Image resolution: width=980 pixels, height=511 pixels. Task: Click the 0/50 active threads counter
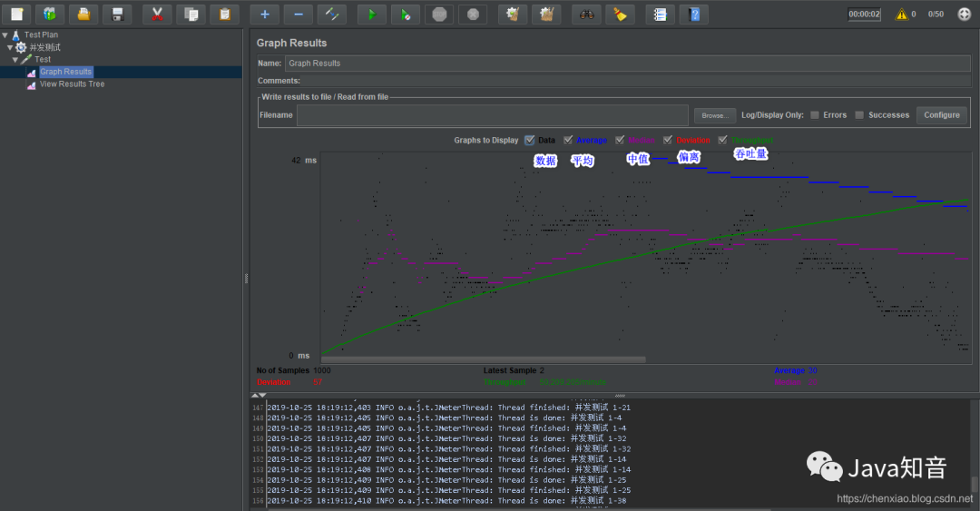point(936,14)
